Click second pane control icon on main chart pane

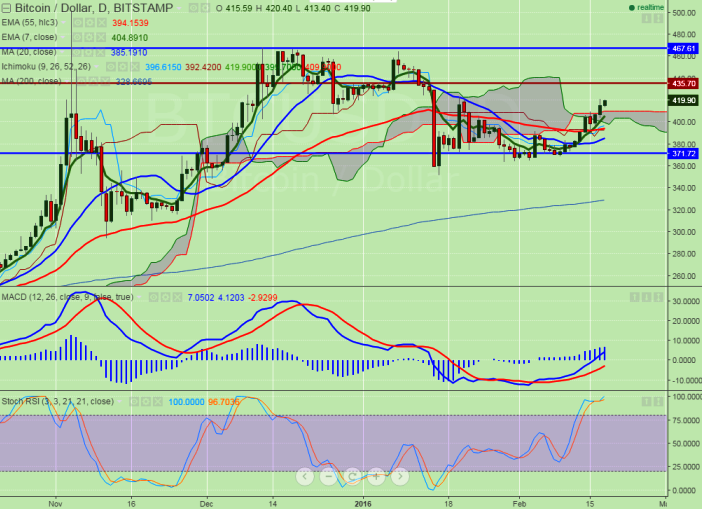(658, 19)
